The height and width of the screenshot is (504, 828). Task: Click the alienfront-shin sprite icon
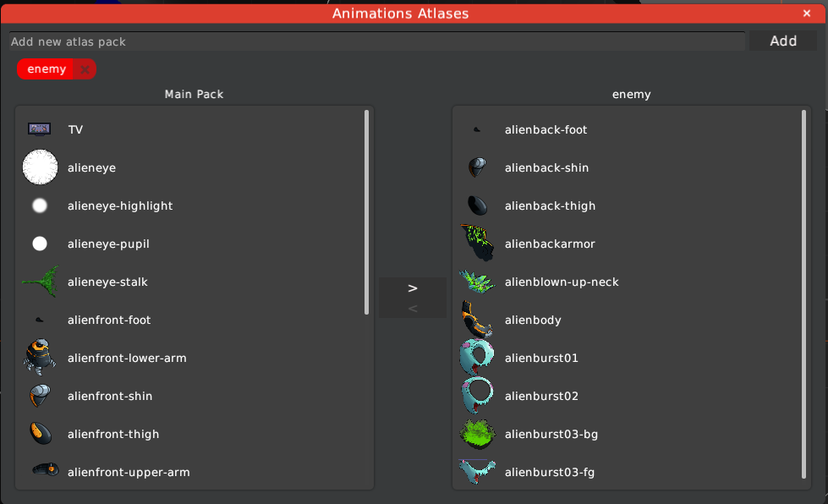pos(40,395)
